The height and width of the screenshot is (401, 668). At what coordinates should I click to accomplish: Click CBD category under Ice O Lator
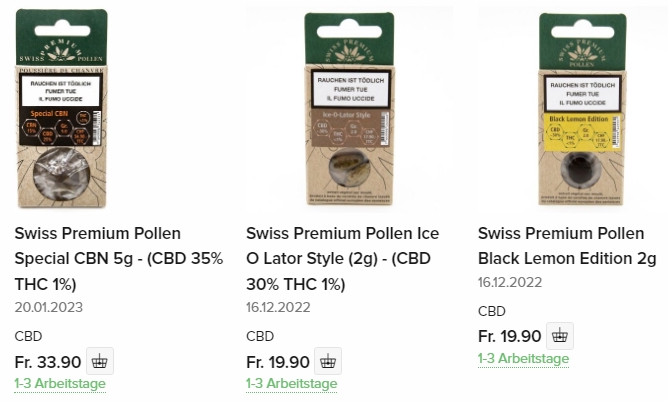(x=260, y=336)
